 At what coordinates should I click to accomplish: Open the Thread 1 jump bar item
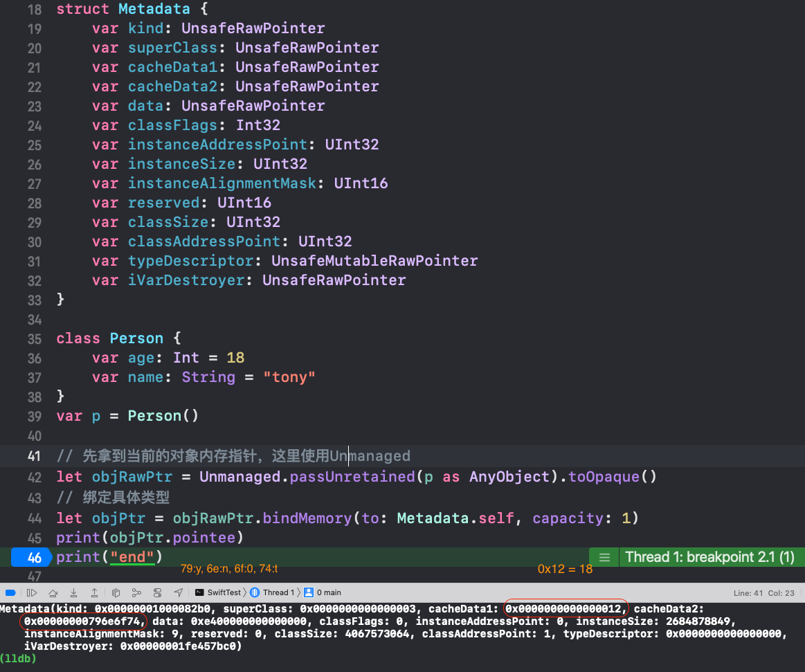coord(273,592)
